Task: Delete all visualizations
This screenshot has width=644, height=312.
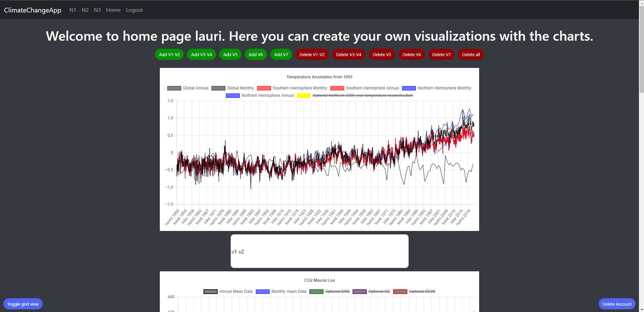Action: 471,54
